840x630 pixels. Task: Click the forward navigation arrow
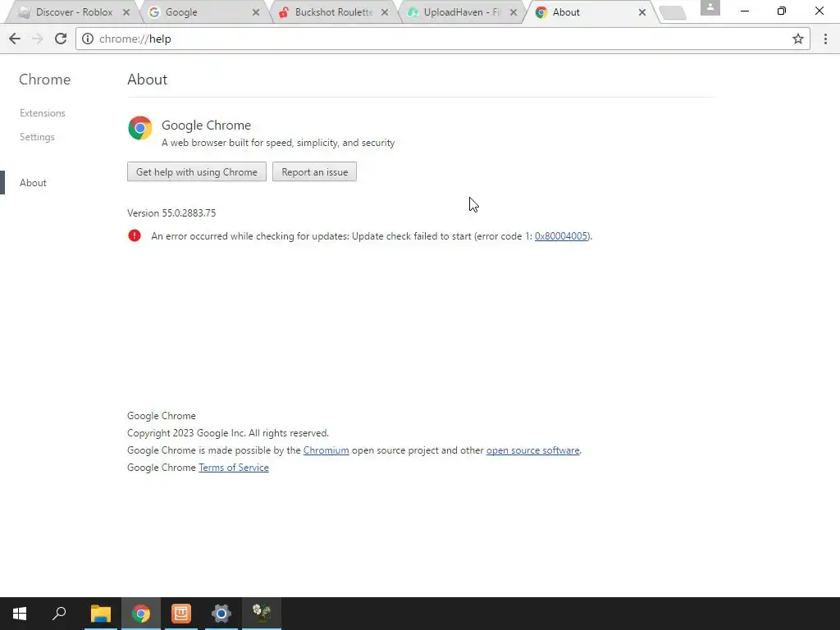tap(38, 39)
